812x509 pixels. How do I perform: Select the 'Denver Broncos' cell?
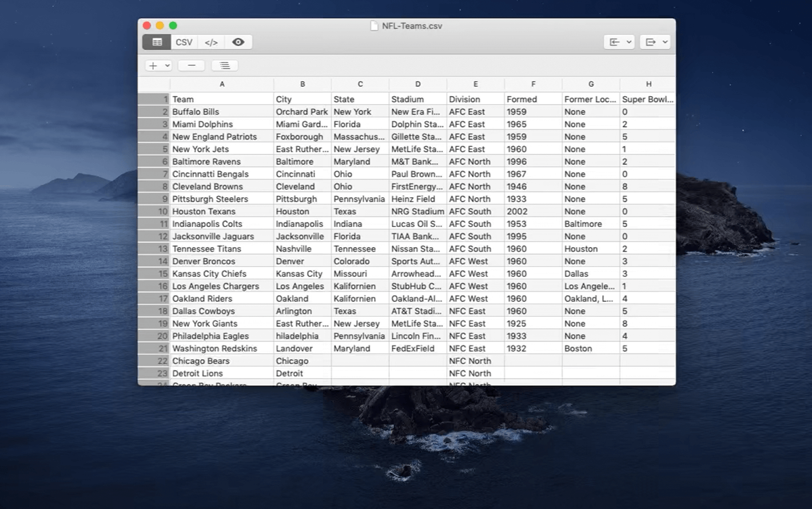click(x=222, y=261)
